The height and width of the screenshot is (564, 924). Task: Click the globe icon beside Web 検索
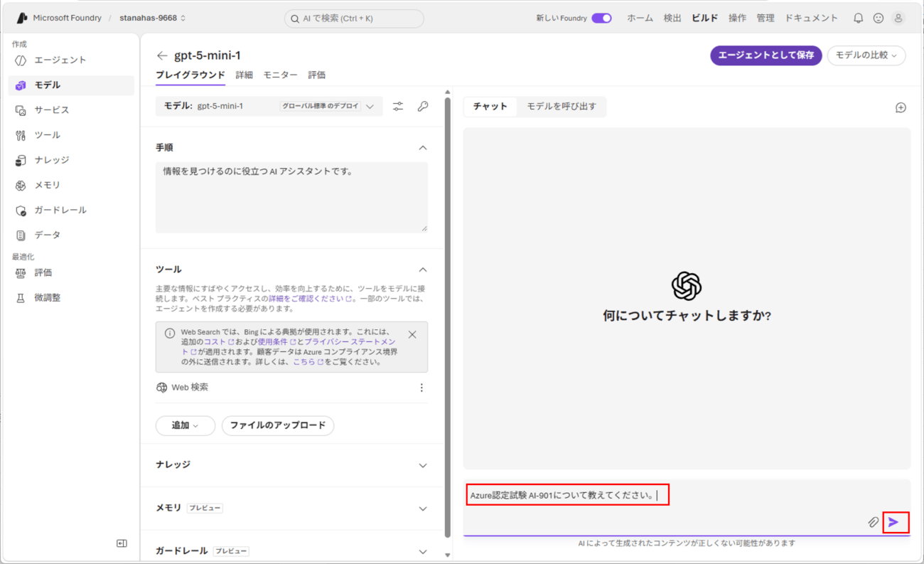tap(161, 388)
